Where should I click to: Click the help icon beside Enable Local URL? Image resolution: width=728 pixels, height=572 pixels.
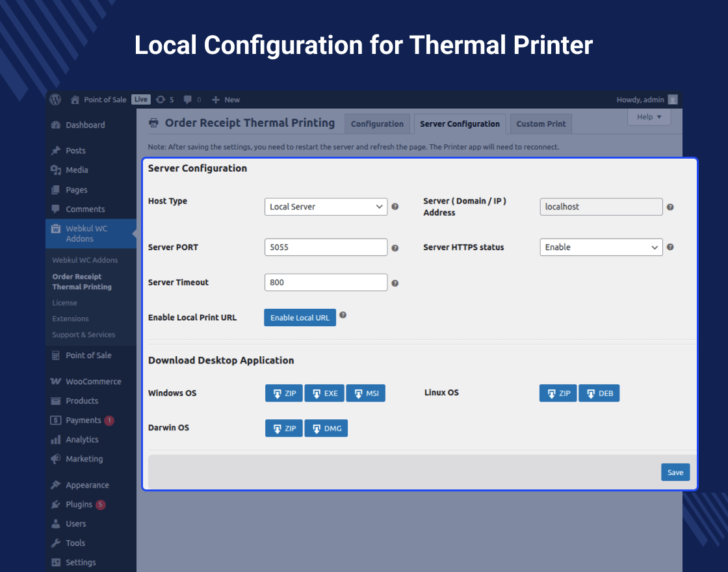(343, 315)
